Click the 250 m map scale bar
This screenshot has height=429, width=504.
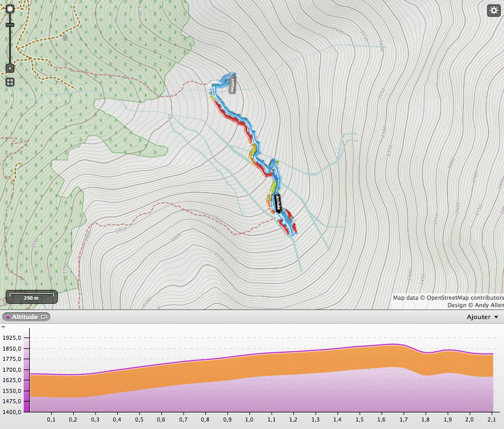coord(31,298)
